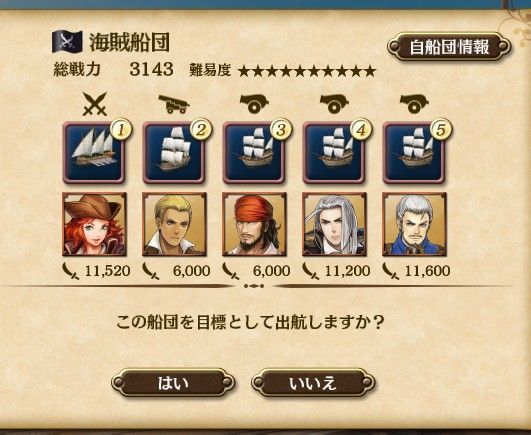Open 自船団情報 fleet info button

[449, 47]
